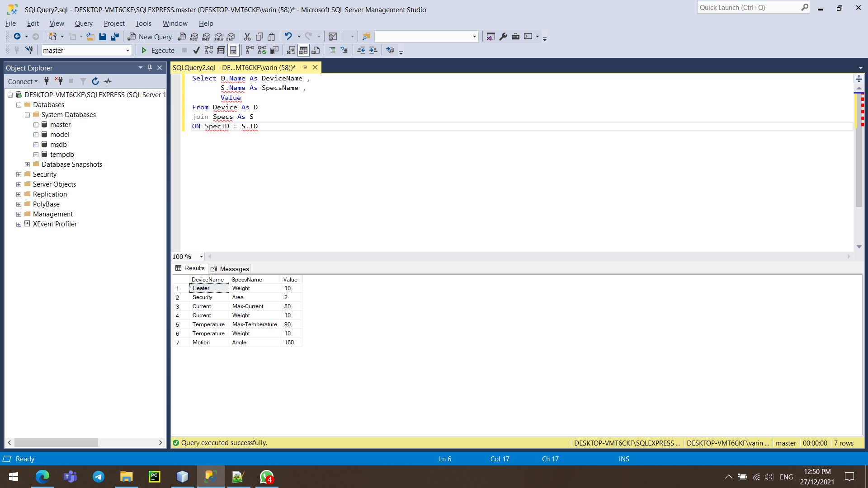
Task: Toggle Auto Hide pin on Object Explorer
Action: (150, 68)
